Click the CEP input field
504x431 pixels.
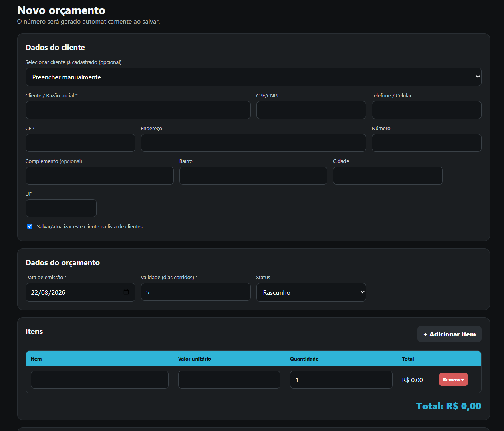(80, 143)
